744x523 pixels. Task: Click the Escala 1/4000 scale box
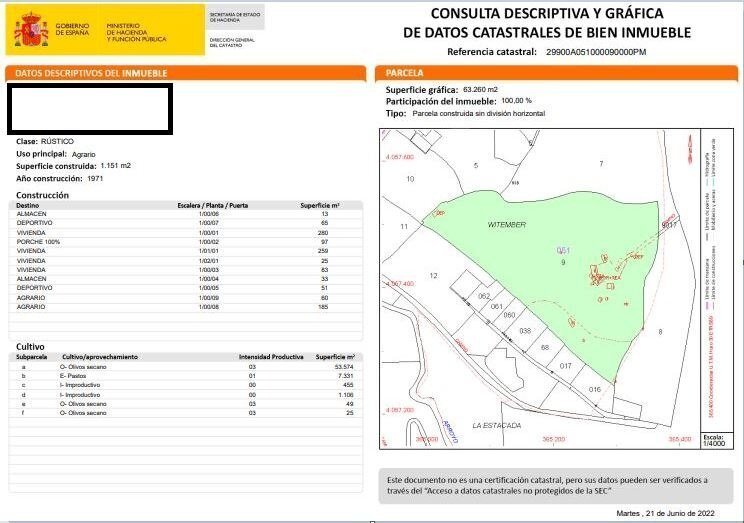click(x=713, y=440)
